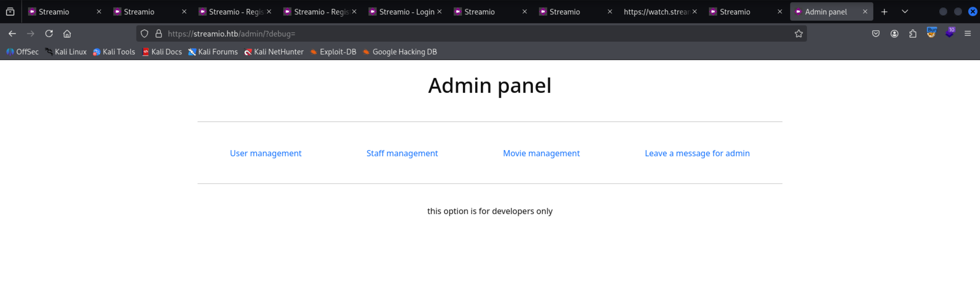Expand the list all tabs chevron
Screen dimensions: 980x290
point(905,11)
